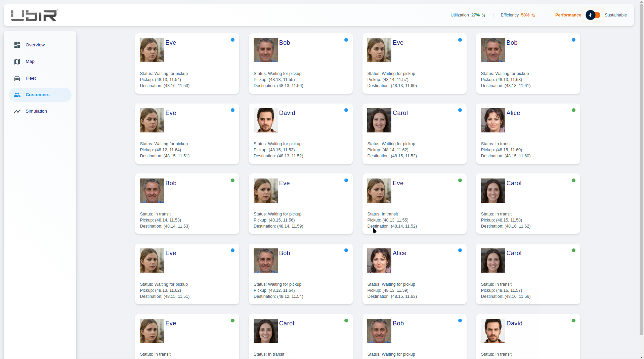Toggle the Performance/Sustainable mode switch
Image resolution: width=644 pixels, height=359 pixels.
tap(593, 15)
